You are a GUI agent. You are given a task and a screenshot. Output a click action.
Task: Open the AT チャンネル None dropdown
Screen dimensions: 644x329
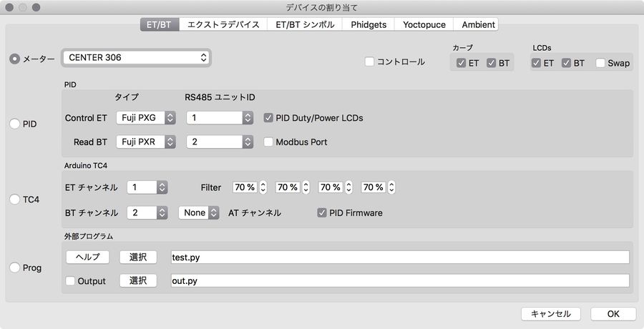199,212
